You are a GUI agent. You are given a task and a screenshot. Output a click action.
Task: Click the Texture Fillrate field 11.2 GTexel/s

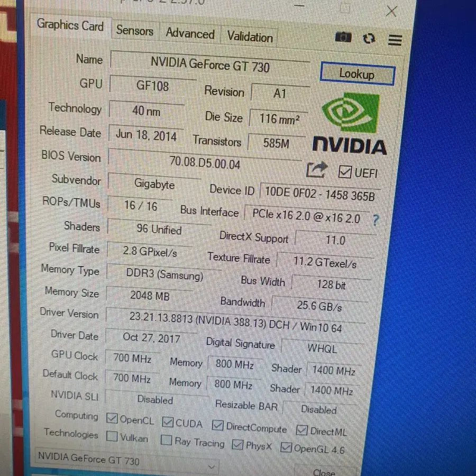point(325,262)
